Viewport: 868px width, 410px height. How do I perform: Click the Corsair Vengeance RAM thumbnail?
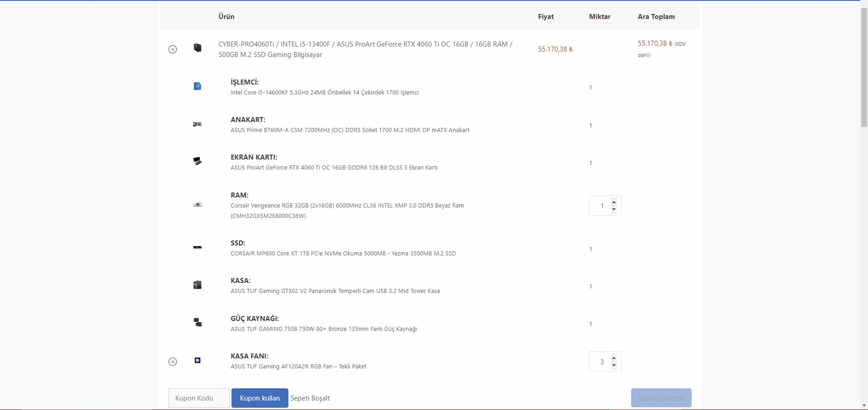(198, 205)
